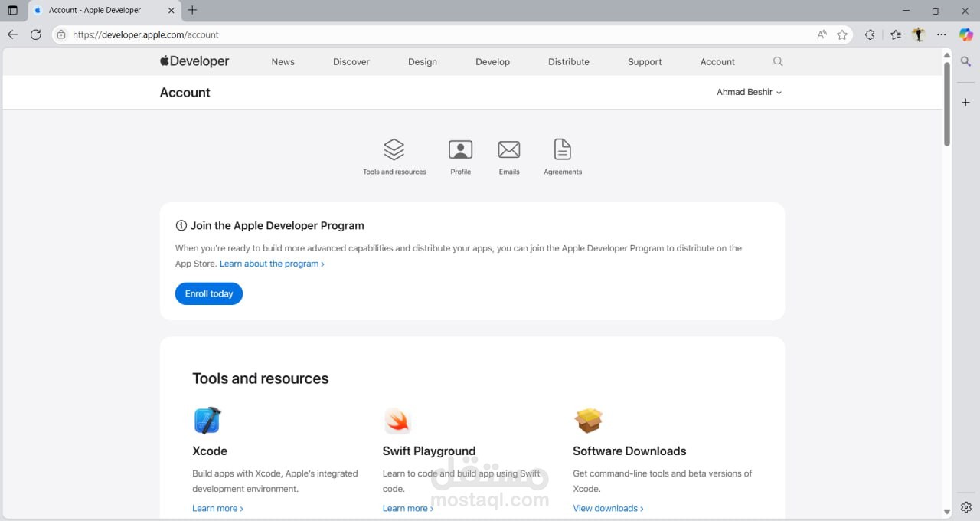Viewport: 980px width, 521px height.
Task: Click the Tools and resources section heading
Action: (260, 378)
